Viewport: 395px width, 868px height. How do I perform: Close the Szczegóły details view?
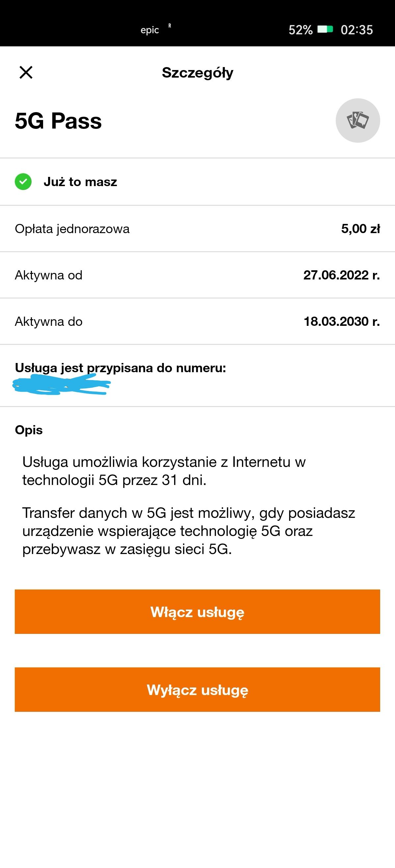tap(26, 73)
